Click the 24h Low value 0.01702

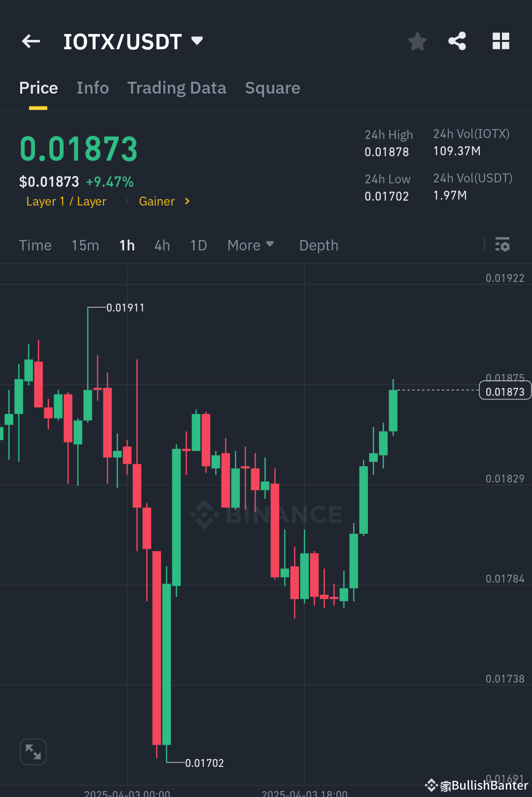[x=386, y=196]
